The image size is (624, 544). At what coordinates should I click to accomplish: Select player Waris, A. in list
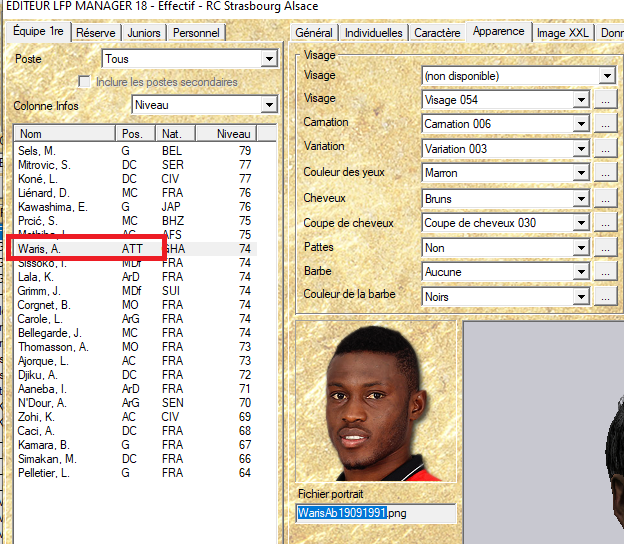pos(135,249)
